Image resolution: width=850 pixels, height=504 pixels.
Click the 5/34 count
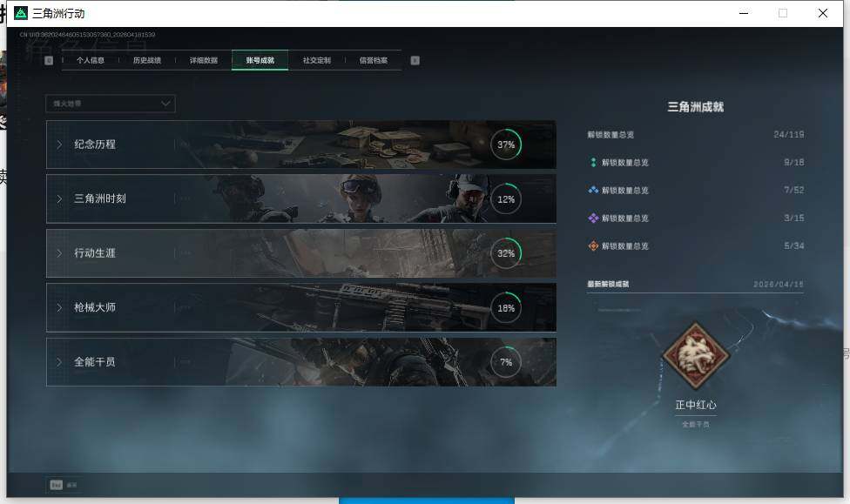pyautogui.click(x=793, y=245)
